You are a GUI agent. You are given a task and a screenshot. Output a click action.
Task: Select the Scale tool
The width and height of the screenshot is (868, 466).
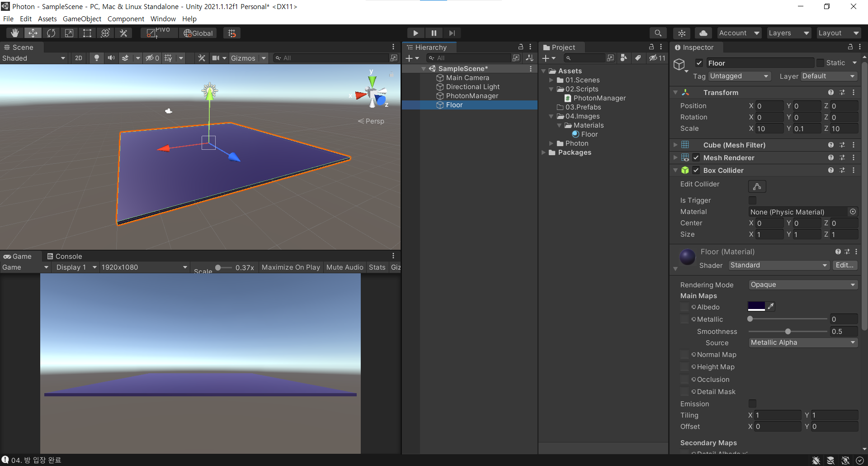[69, 33]
